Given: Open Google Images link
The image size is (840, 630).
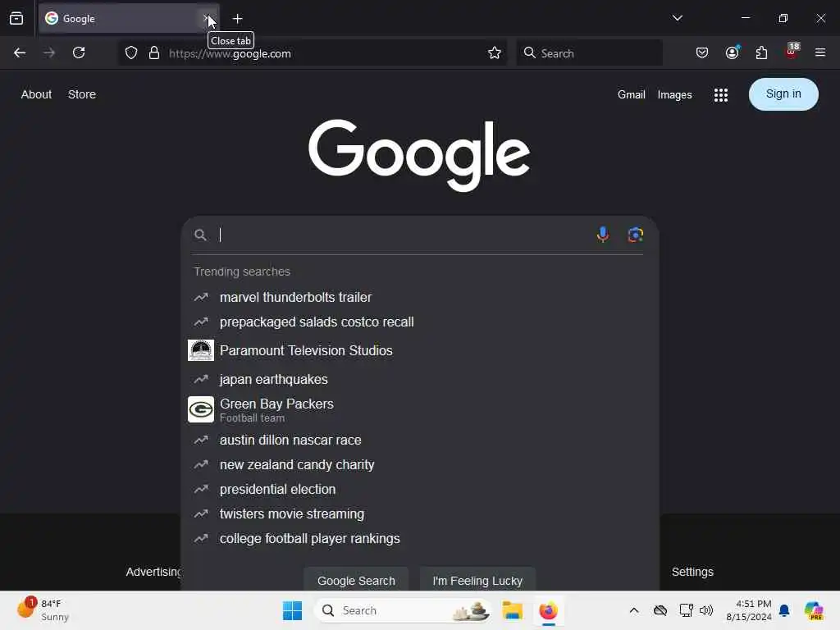Looking at the screenshot, I should pyautogui.click(x=674, y=95).
